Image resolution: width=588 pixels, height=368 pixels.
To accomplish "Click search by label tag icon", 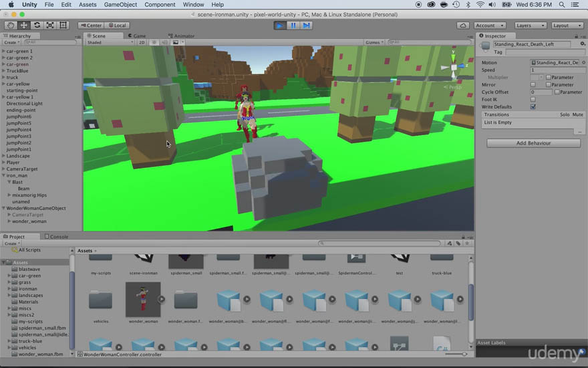I will point(458,244).
